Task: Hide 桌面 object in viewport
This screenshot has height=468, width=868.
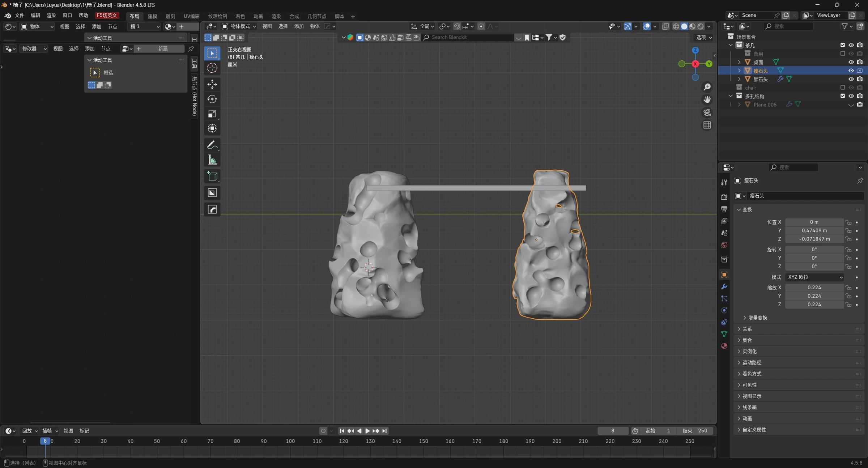Action: [851, 62]
